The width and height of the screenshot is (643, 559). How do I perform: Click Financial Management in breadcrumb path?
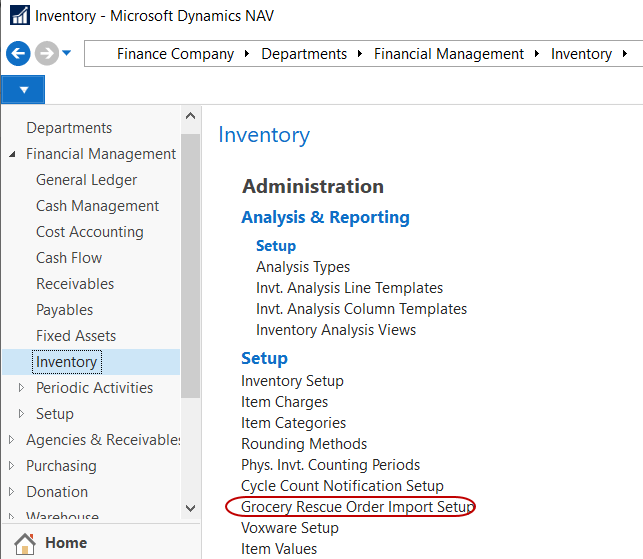[x=449, y=54]
